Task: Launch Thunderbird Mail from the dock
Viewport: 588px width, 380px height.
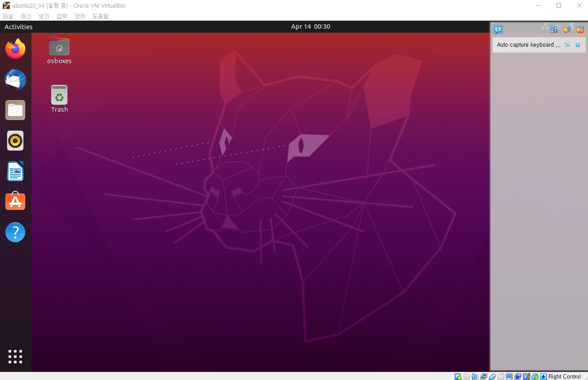Action: coord(15,80)
